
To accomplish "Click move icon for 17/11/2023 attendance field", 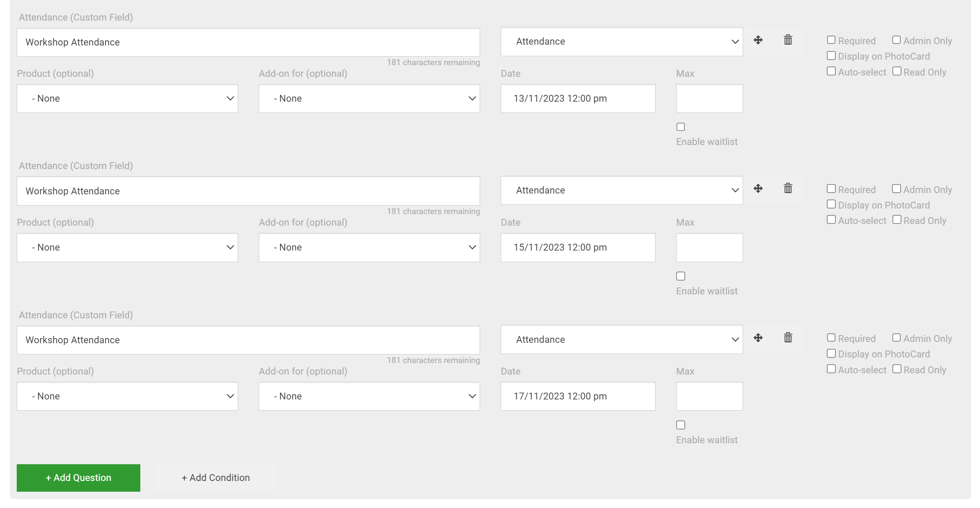I will coord(758,338).
